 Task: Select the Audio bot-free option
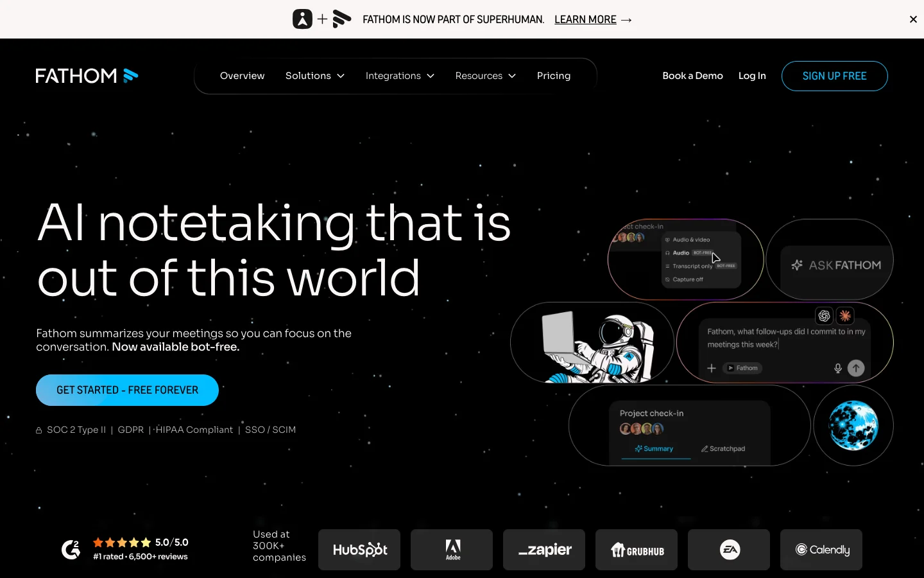(689, 253)
